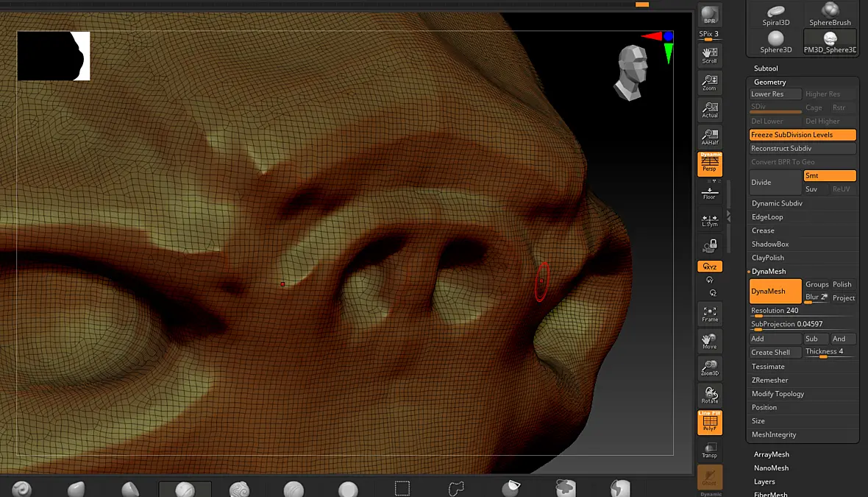The height and width of the screenshot is (497, 868).
Task: Click the rotate-on-Z-axis small icon
Action: [713, 293]
